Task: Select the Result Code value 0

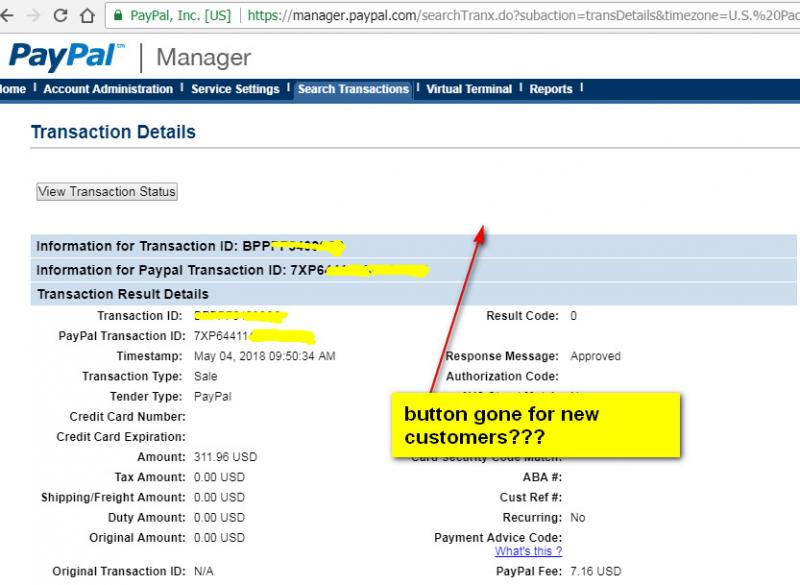Action: pos(573,316)
